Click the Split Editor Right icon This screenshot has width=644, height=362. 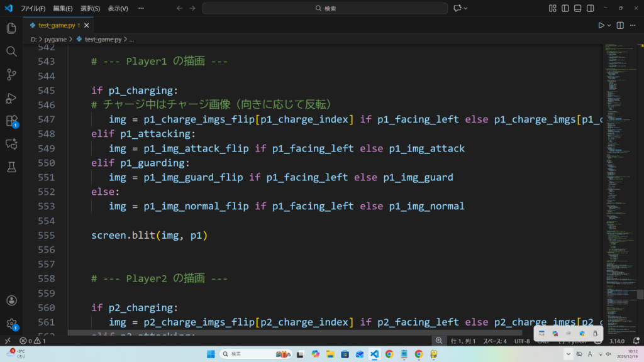pos(620,25)
